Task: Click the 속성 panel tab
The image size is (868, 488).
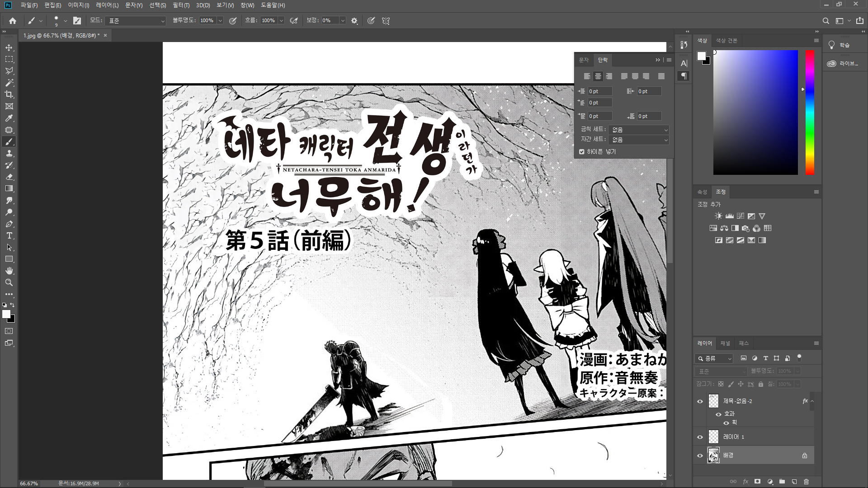Action: 702,192
